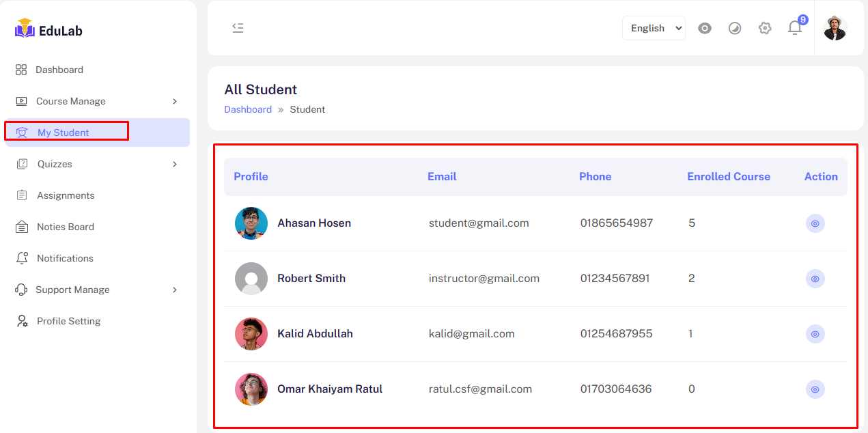Click the EduLab logo icon
The width and height of the screenshot is (868, 433).
25,29
